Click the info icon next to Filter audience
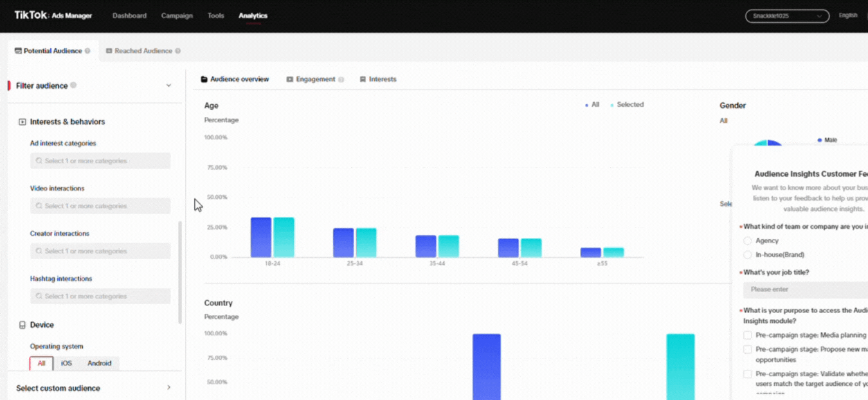The width and height of the screenshot is (868, 400). pyautogui.click(x=73, y=86)
